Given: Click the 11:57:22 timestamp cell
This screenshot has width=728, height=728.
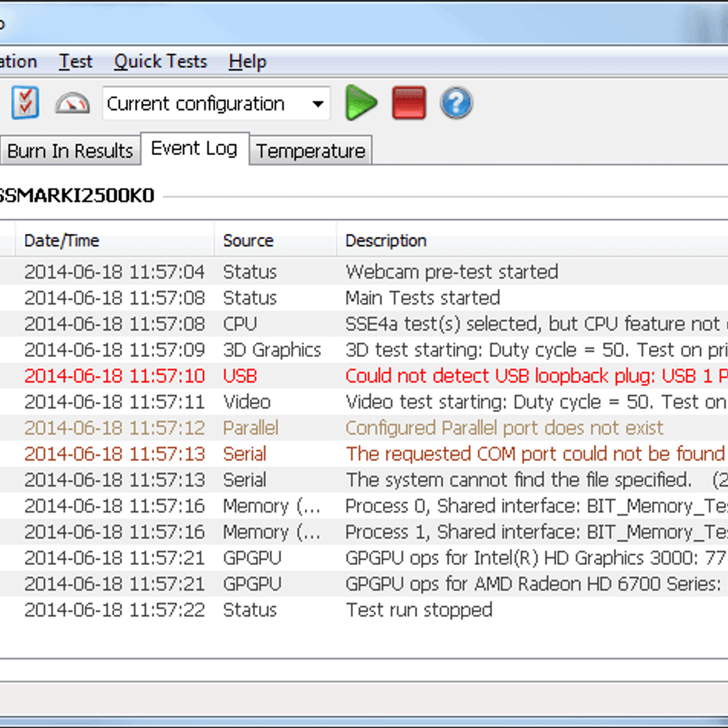Looking at the screenshot, I should point(115,610).
